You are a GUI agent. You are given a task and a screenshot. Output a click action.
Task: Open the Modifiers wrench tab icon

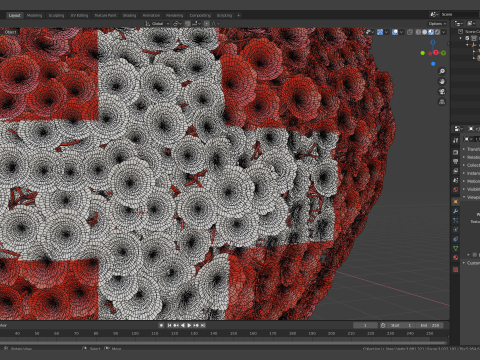[455, 211]
